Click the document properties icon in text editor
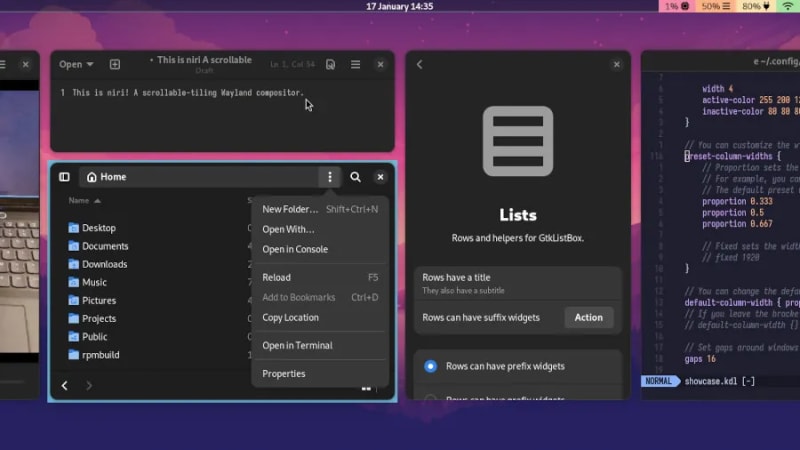This screenshot has height=450, width=800. coord(331,64)
